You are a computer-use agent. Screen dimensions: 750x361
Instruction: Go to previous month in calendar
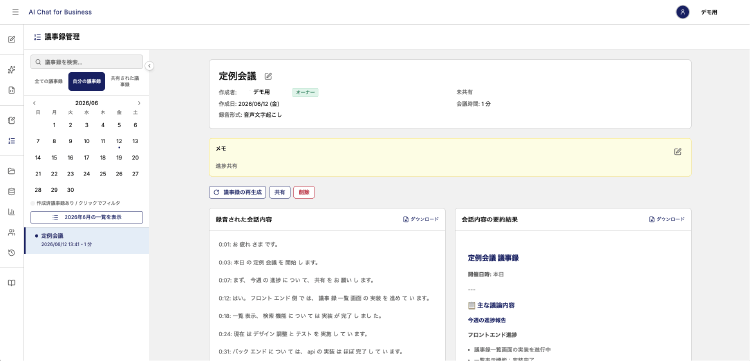tap(34, 103)
